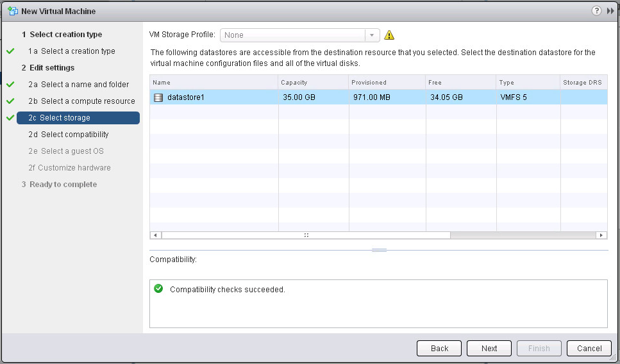The width and height of the screenshot is (620, 364).
Task: Go to step 2b Select a compute resource
Action: [x=81, y=101]
